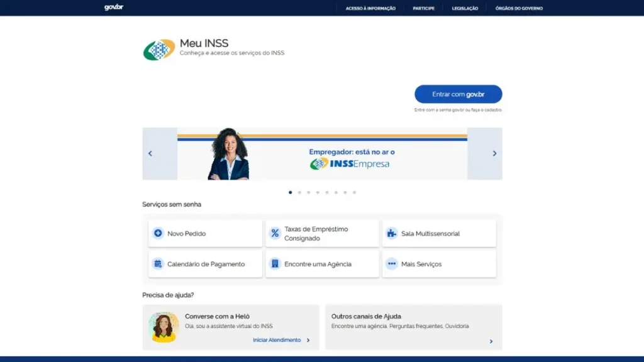Click the gov.br logo in header

tap(114, 8)
